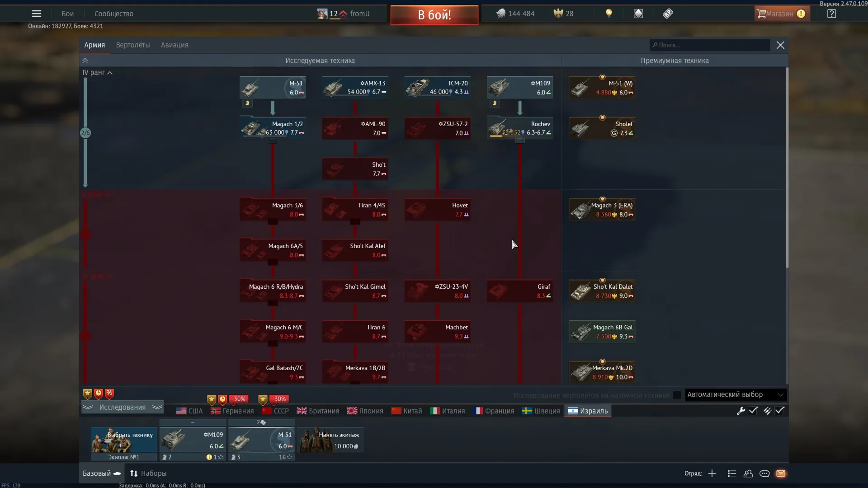Click the Поиск search field

coord(710,45)
